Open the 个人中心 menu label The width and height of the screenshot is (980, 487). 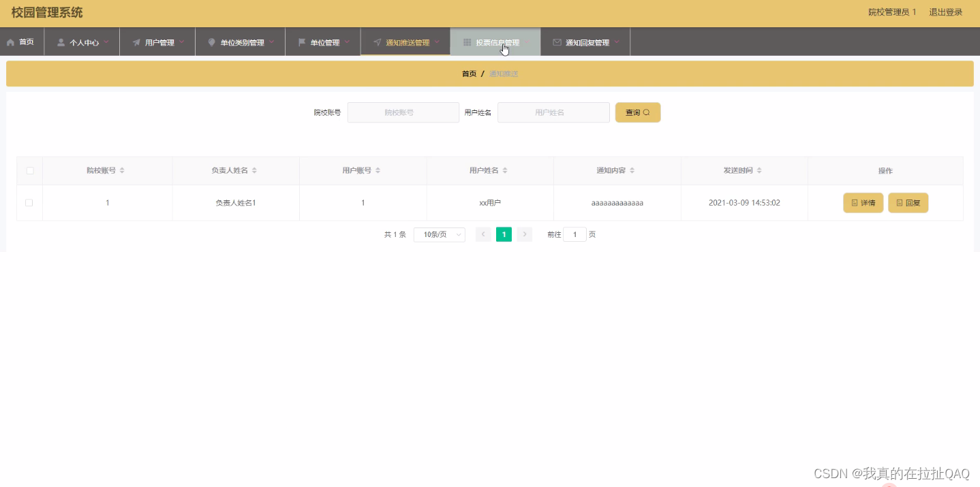(85, 42)
